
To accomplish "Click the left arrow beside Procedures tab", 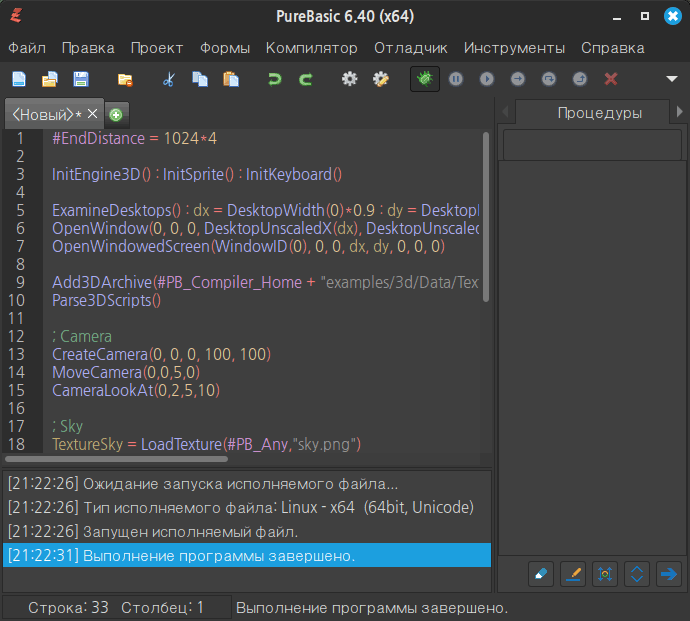I will click(506, 112).
